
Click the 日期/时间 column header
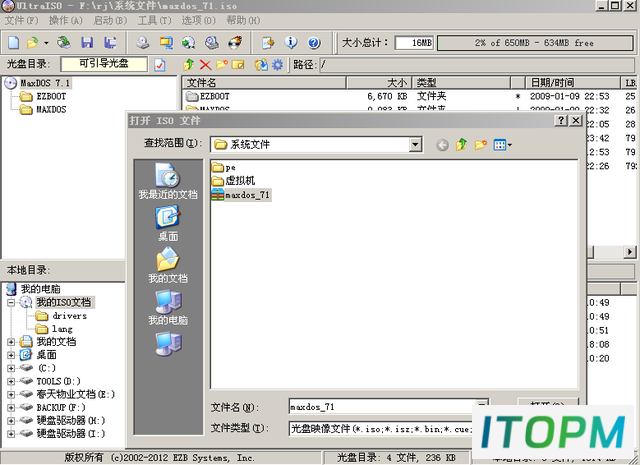coord(572,83)
